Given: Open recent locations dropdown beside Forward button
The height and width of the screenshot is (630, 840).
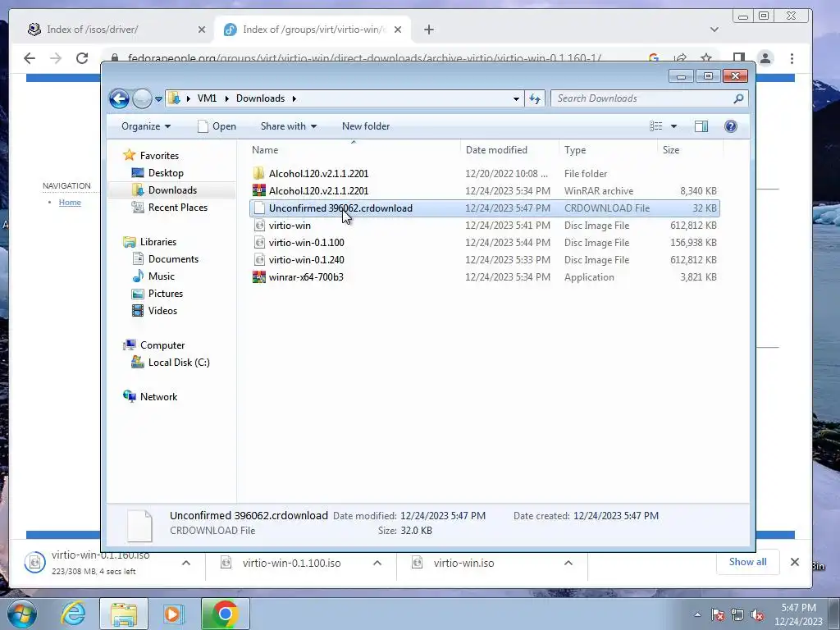Looking at the screenshot, I should pos(158,99).
